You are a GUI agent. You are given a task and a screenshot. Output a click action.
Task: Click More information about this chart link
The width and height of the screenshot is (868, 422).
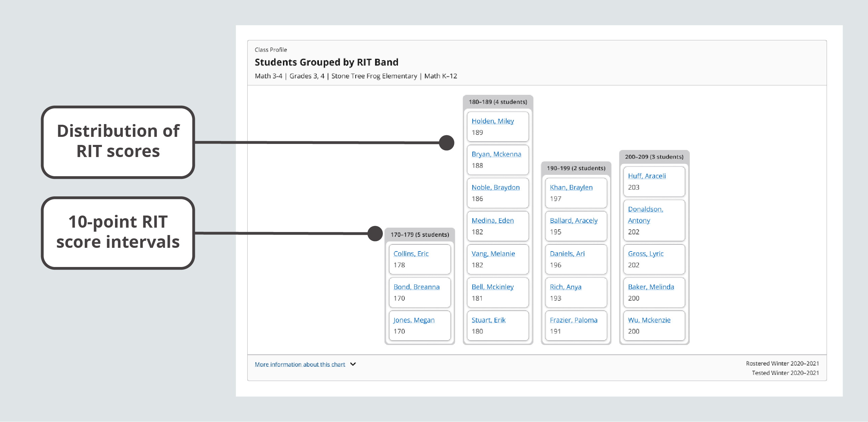[299, 365]
